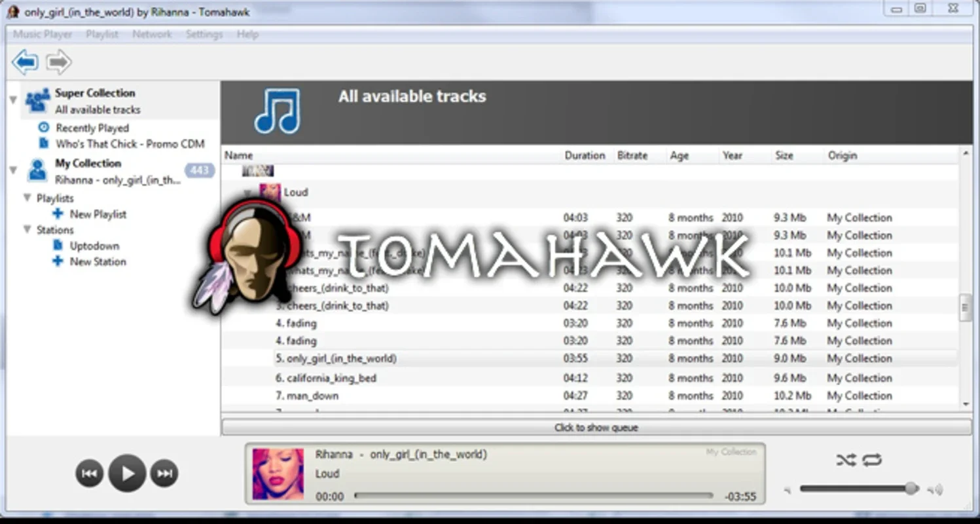Viewport: 980px width, 524px height.
Task: Sort tracks by Bitrate column
Action: click(x=632, y=155)
